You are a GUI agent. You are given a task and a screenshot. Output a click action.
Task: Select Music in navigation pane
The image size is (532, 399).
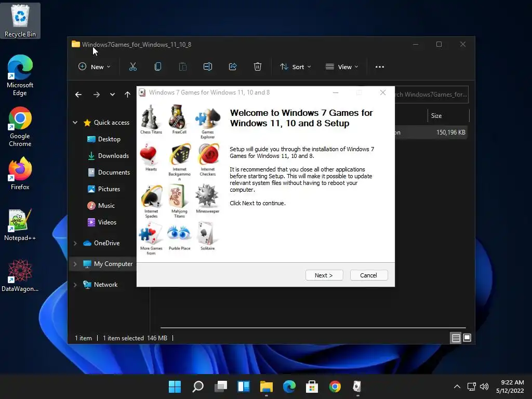101,206
